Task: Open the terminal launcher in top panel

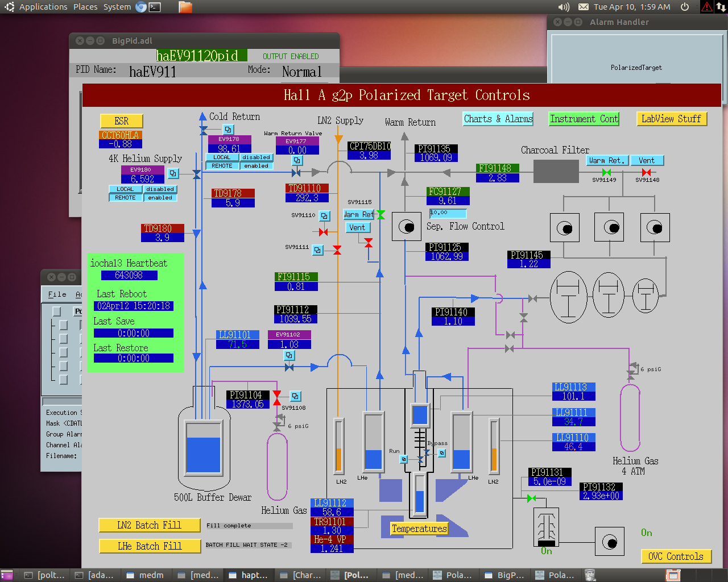Action: click(155, 7)
